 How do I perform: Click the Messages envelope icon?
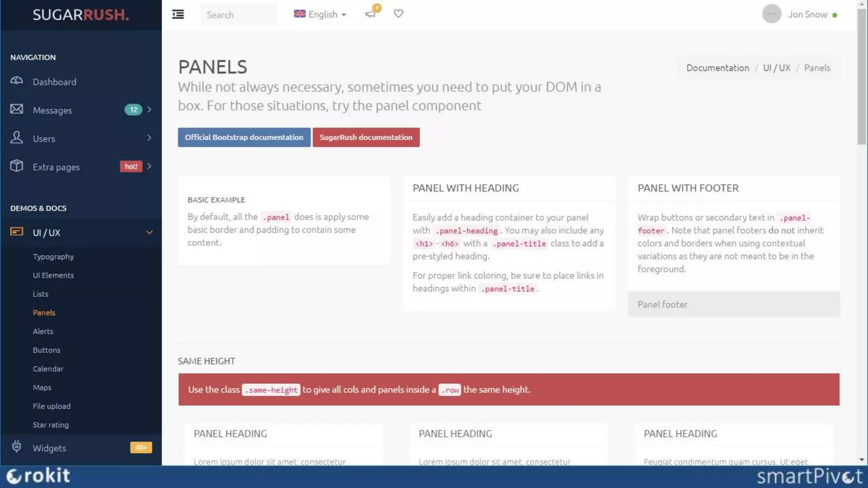click(17, 109)
